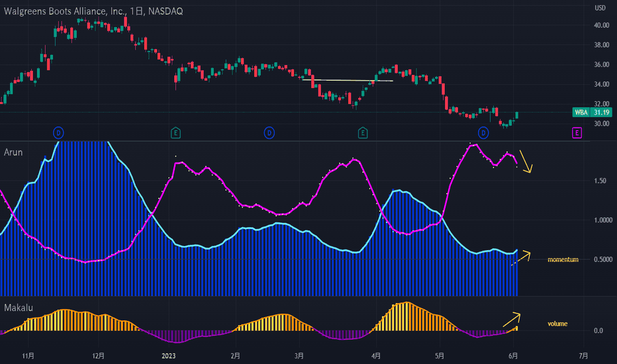The height and width of the screenshot is (364, 617).
Task: Click the dividend D marker in mid-February
Action: coord(269,133)
